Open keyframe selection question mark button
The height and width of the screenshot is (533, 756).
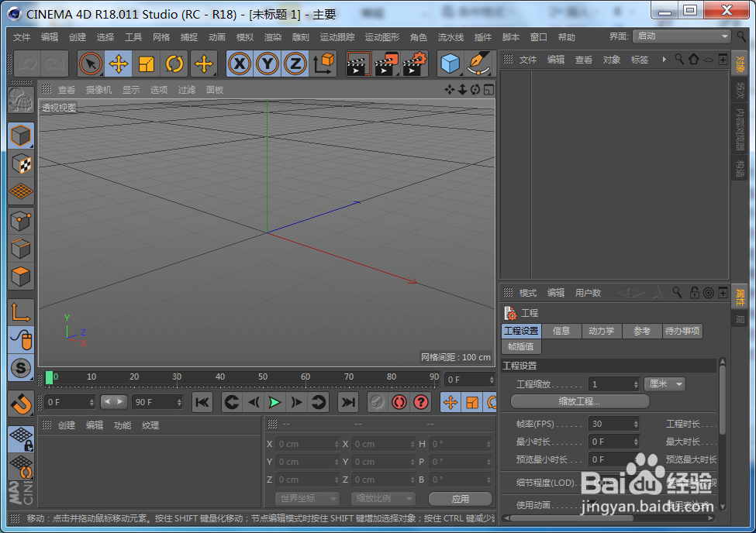(x=421, y=402)
